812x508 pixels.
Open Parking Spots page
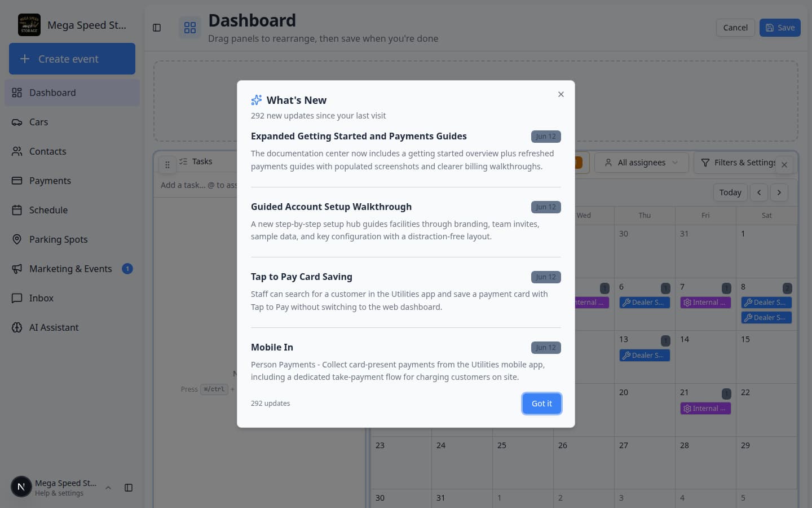72,239
